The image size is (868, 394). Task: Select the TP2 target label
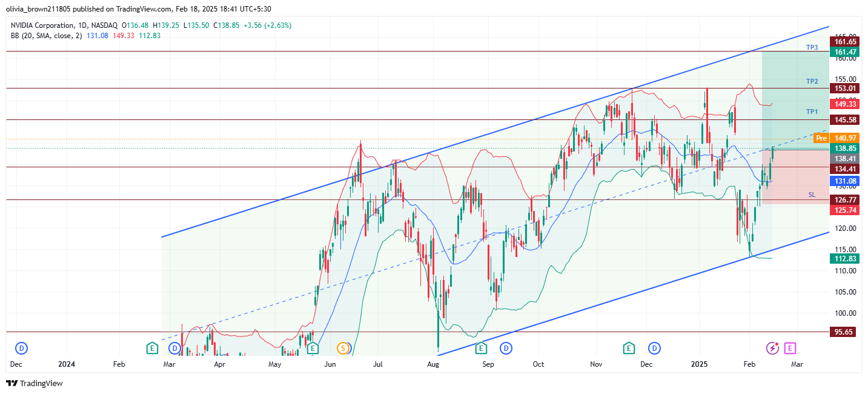click(x=812, y=81)
